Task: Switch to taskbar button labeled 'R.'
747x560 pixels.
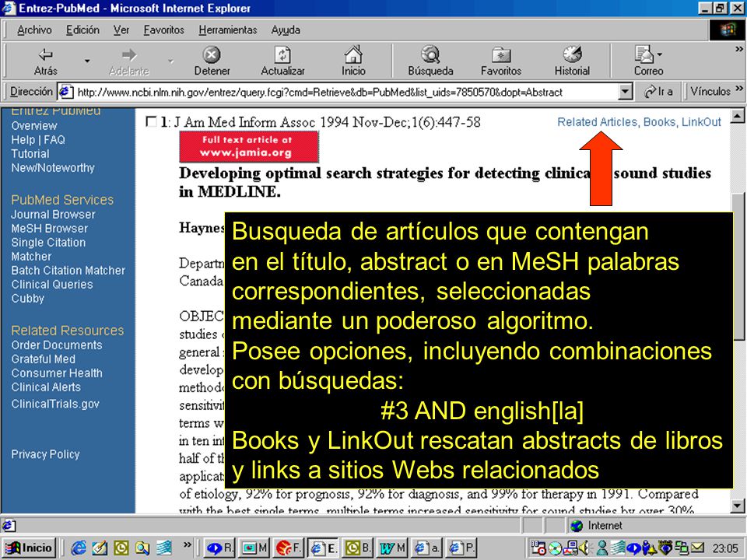Action: [219, 548]
